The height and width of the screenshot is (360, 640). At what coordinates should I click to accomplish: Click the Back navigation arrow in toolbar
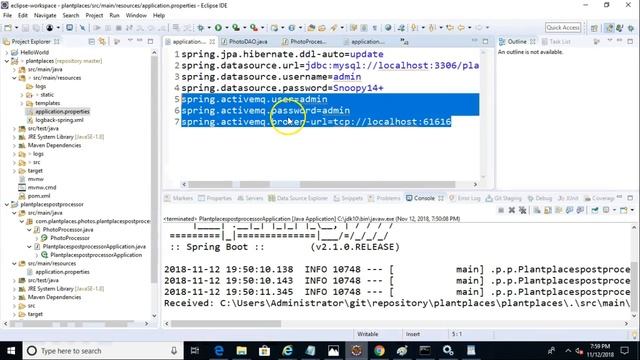[x=461, y=28]
